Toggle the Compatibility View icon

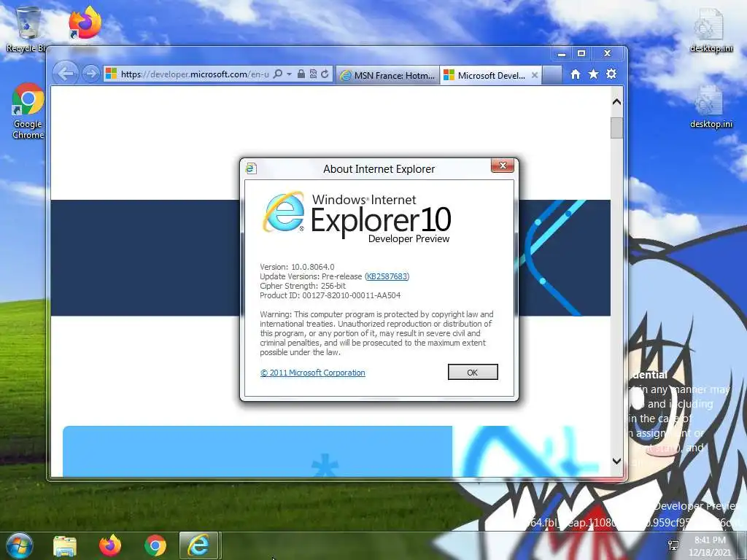pyautogui.click(x=313, y=74)
